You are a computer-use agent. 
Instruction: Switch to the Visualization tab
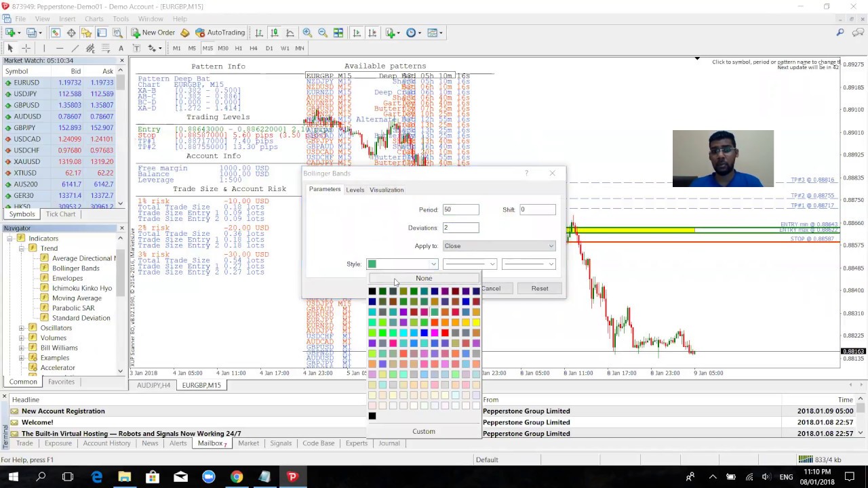pyautogui.click(x=387, y=190)
